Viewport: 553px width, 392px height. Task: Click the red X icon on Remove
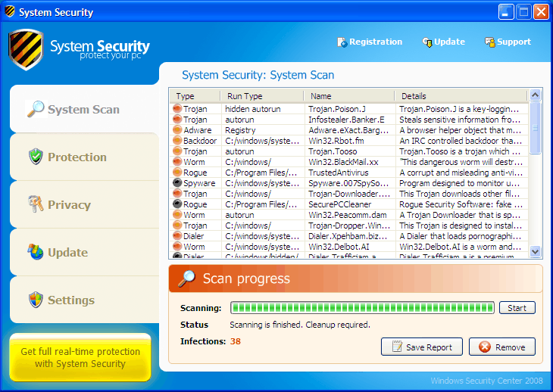(x=485, y=347)
